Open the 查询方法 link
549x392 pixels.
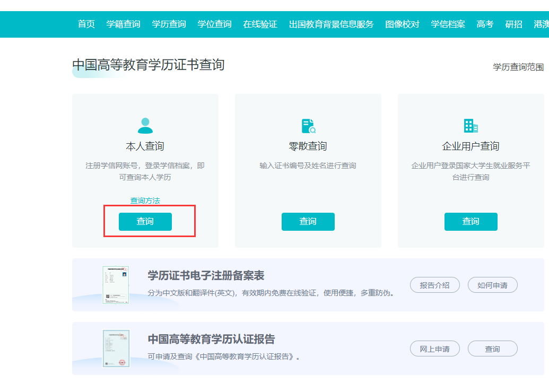point(145,201)
